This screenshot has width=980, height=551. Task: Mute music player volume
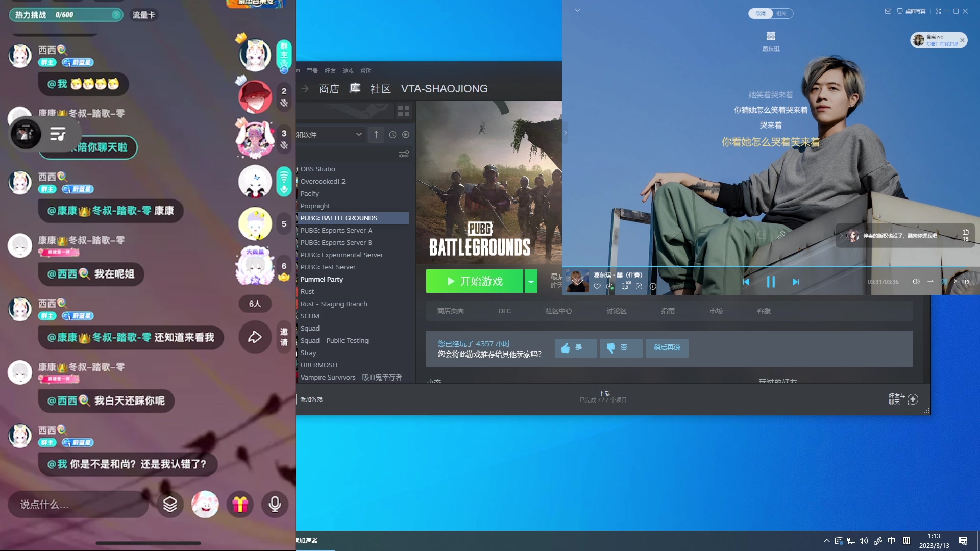916,282
